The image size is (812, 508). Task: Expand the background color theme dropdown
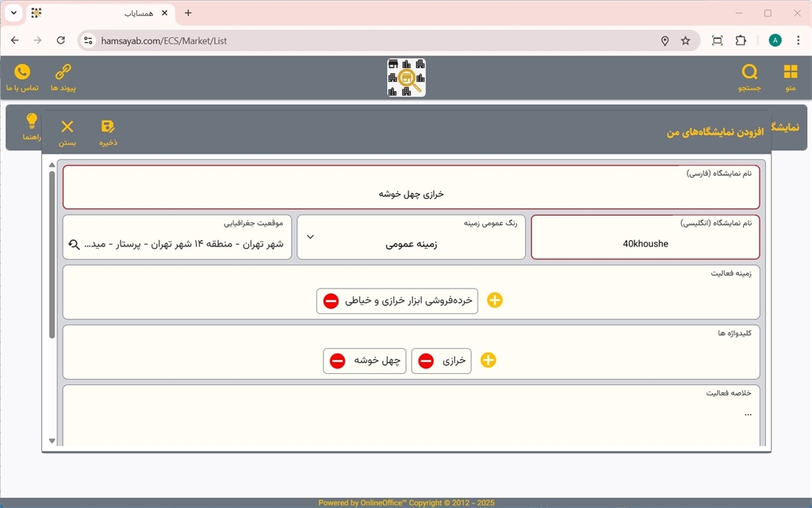click(x=310, y=237)
